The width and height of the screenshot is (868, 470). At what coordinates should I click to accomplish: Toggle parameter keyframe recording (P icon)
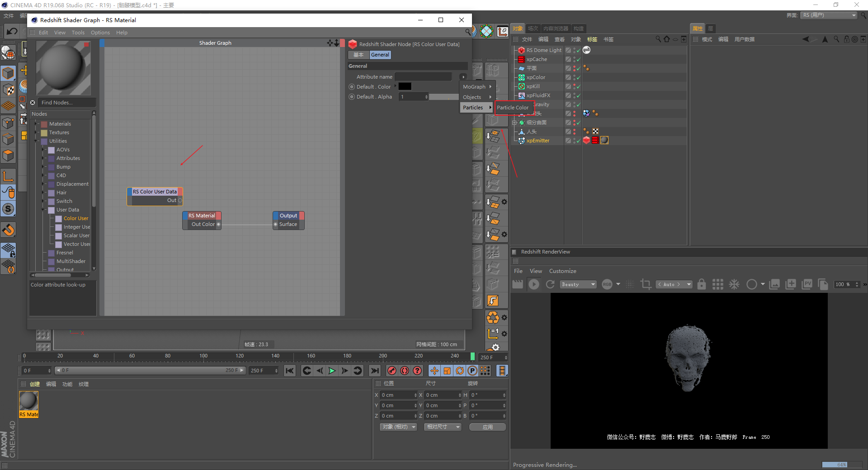pos(472,371)
